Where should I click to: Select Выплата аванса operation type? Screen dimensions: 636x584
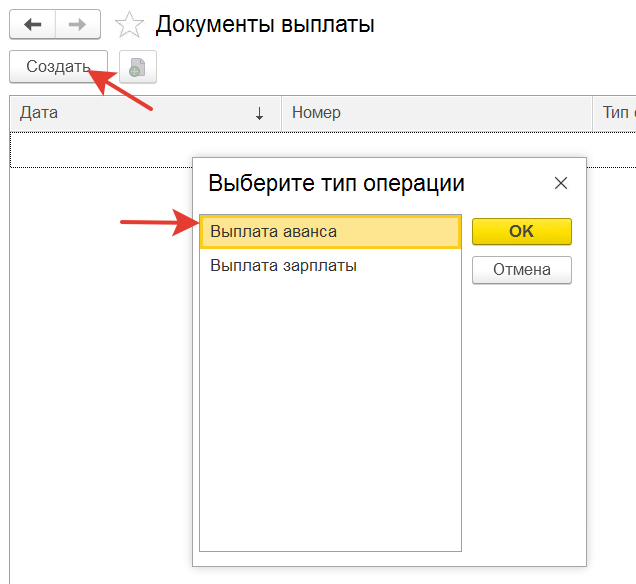pyautogui.click(x=331, y=232)
